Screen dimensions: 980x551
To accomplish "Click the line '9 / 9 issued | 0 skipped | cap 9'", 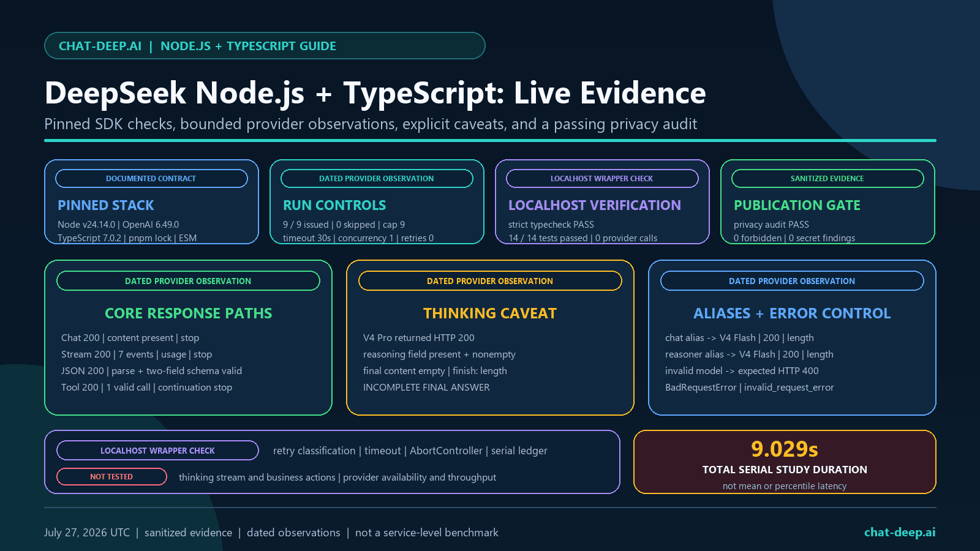I will point(344,225).
